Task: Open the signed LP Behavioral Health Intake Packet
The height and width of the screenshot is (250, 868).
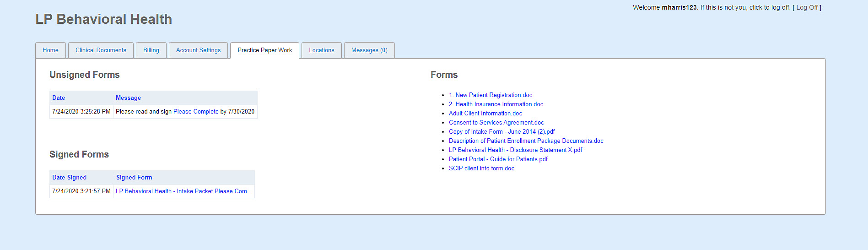Action: tap(183, 191)
